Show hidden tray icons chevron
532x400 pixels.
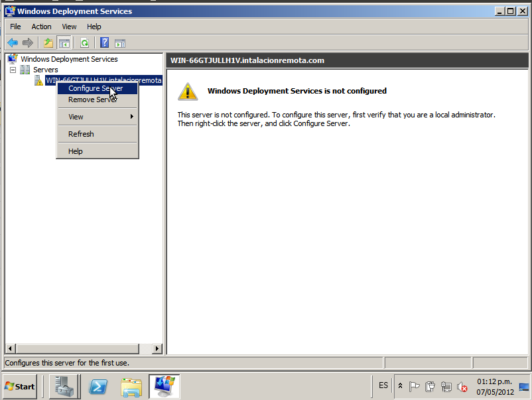[x=401, y=386]
